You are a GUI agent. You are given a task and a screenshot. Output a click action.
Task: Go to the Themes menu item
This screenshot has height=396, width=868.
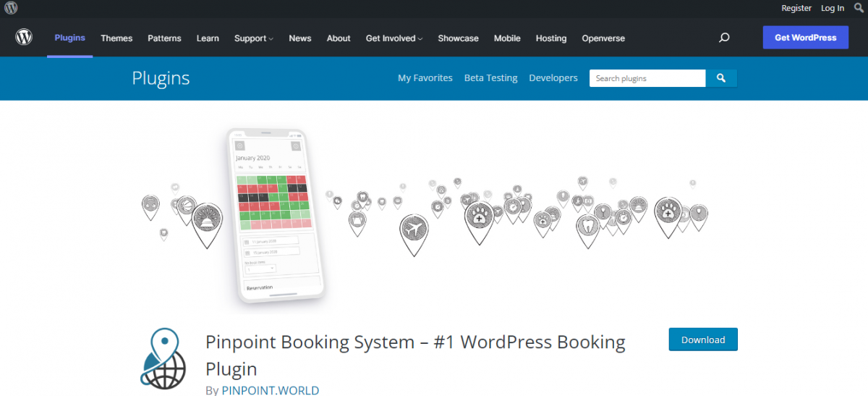pos(116,38)
